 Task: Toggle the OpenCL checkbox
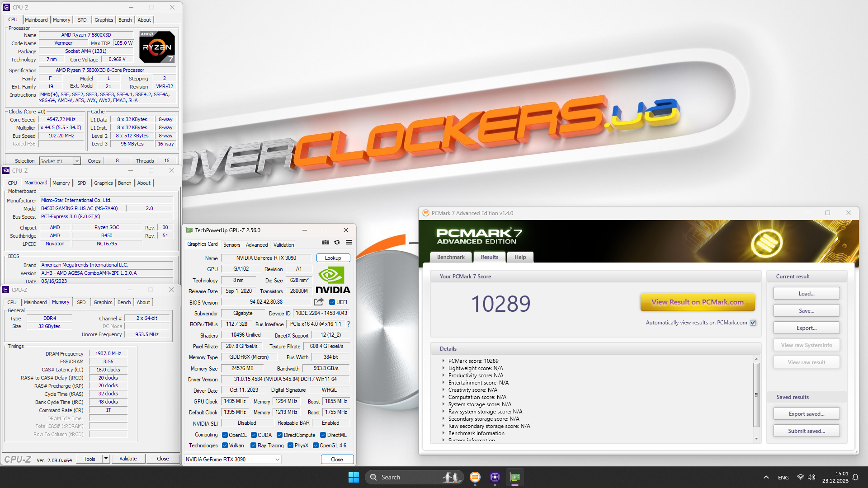pos(225,435)
